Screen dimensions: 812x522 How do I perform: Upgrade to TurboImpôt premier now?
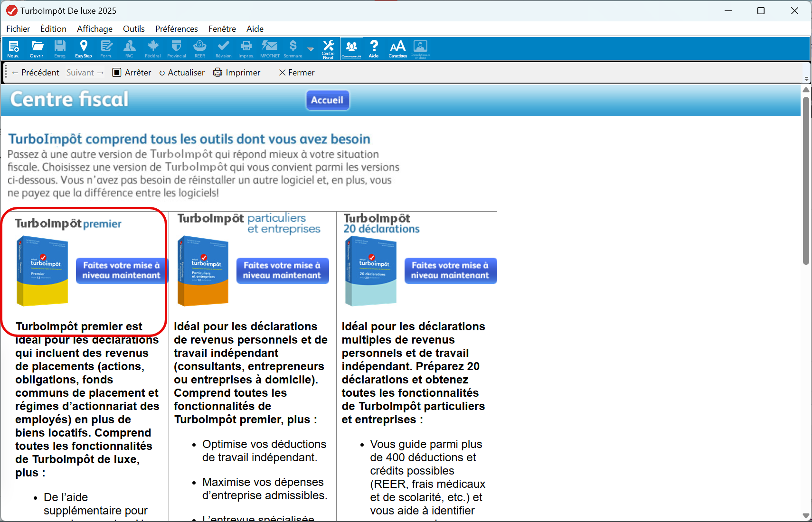(121, 270)
